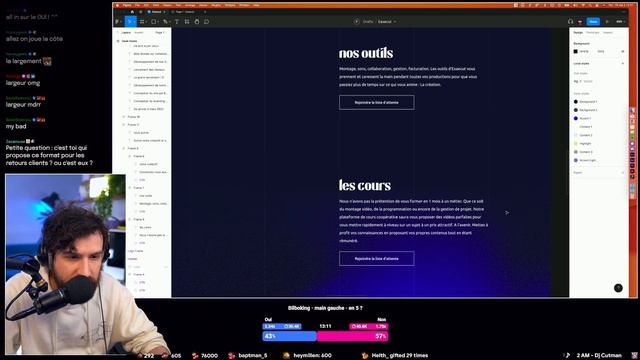
Task: Select the Move tool in toolbar
Action: click(130, 22)
